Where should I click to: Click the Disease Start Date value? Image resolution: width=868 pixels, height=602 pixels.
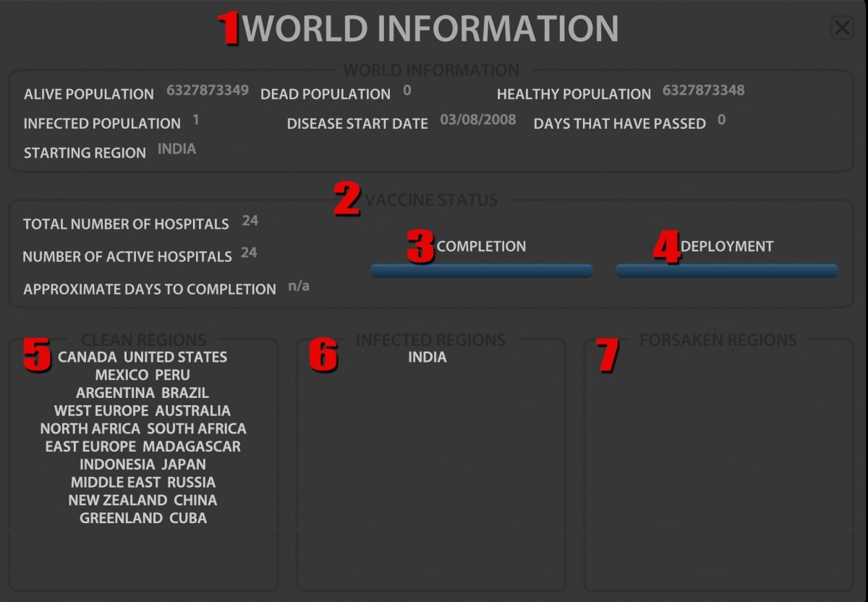click(x=478, y=120)
